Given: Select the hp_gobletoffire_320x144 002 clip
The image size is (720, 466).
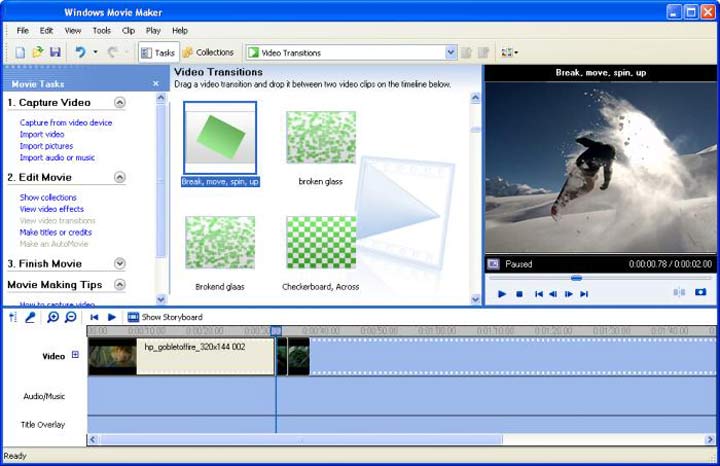Looking at the screenshot, I should coord(181,357).
